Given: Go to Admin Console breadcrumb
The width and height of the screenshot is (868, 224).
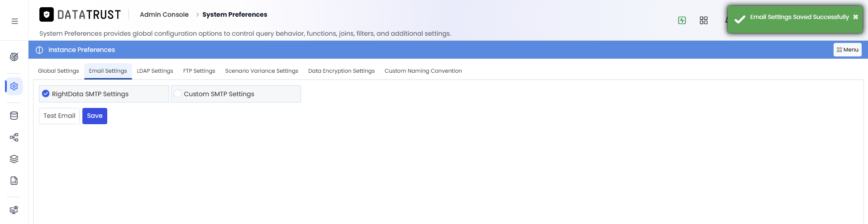Looking at the screenshot, I should pos(164,14).
